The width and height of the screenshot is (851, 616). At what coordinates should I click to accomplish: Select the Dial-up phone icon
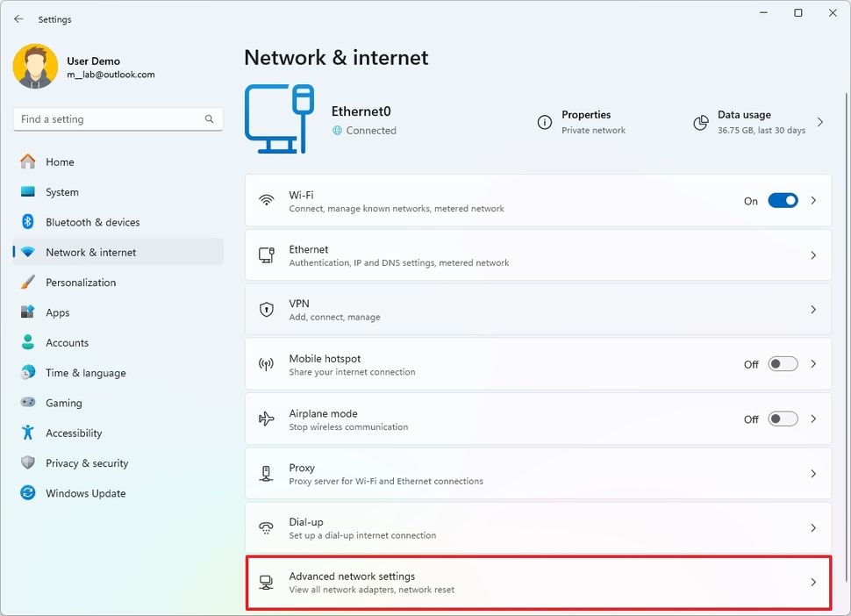267,527
